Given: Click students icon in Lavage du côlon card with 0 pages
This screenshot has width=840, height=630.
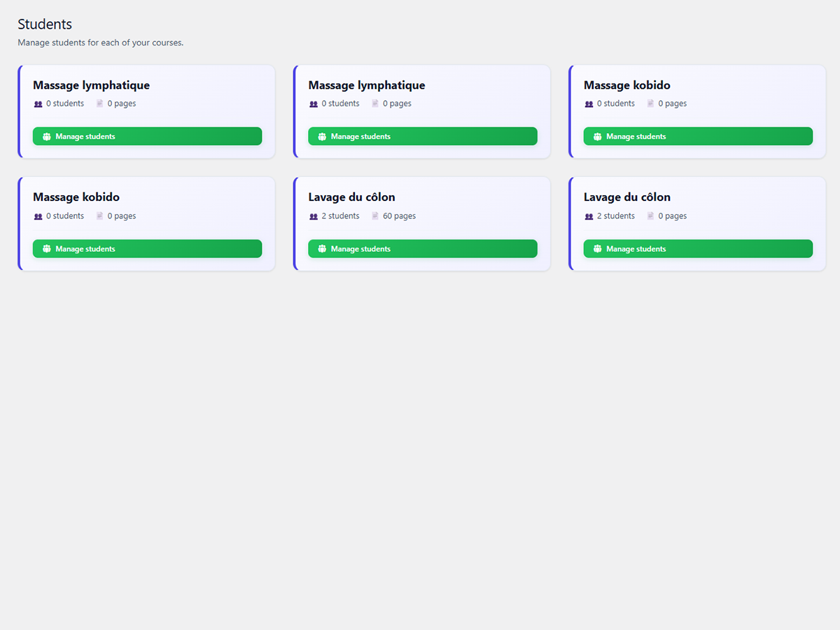Looking at the screenshot, I should pyautogui.click(x=589, y=216).
